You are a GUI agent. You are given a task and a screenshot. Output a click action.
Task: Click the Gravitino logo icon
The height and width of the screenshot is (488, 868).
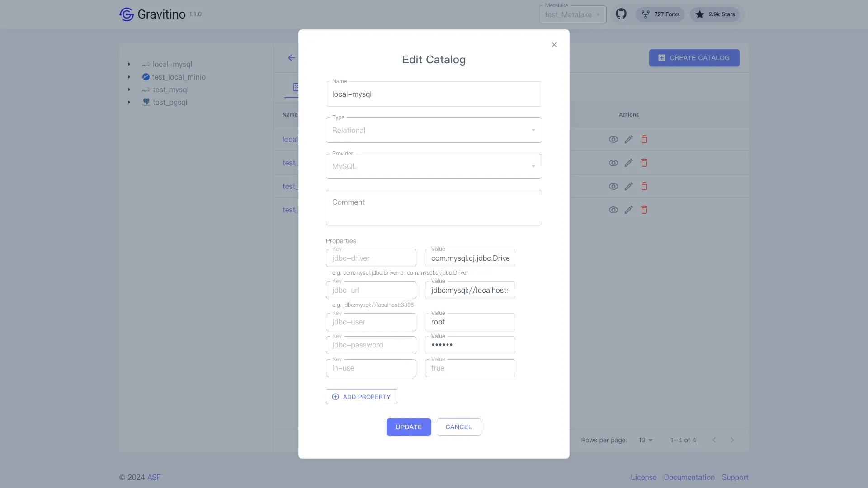(x=127, y=14)
